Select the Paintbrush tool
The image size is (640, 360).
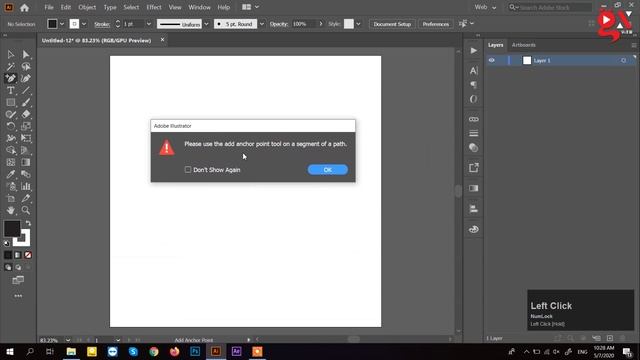26,102
